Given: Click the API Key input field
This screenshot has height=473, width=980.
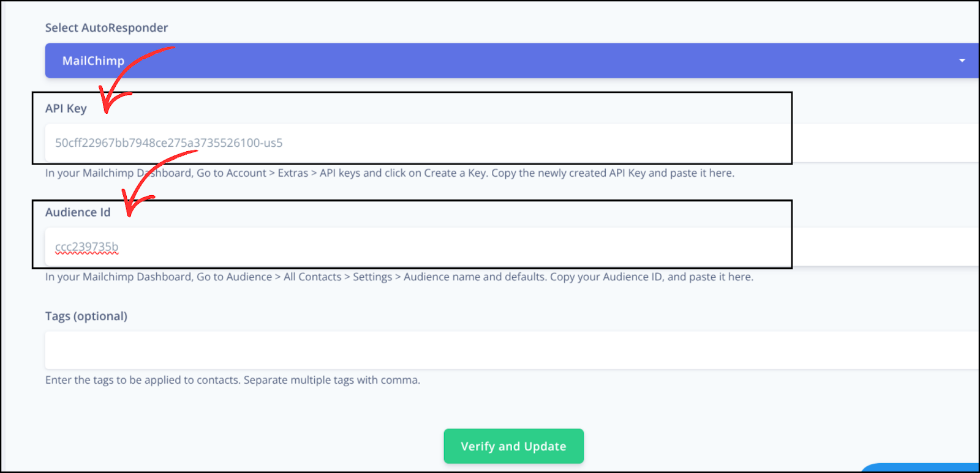Looking at the screenshot, I should (x=512, y=143).
